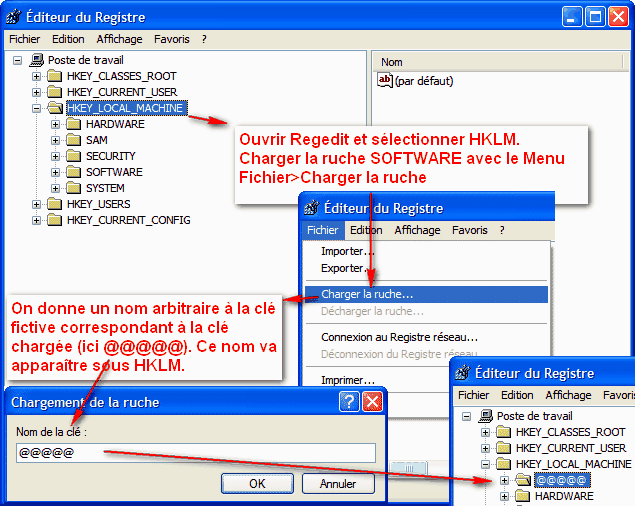Open Favoris menu in middle Registry Editor window
Viewport: 635px width, 506px height.
(x=470, y=230)
